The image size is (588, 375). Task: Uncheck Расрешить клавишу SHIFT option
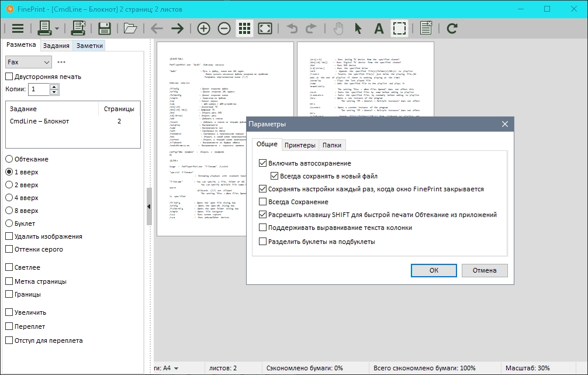pyautogui.click(x=262, y=215)
